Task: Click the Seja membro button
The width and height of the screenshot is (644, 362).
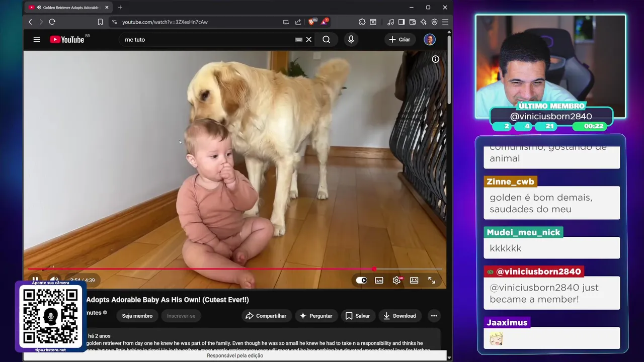Action: pyautogui.click(x=137, y=316)
